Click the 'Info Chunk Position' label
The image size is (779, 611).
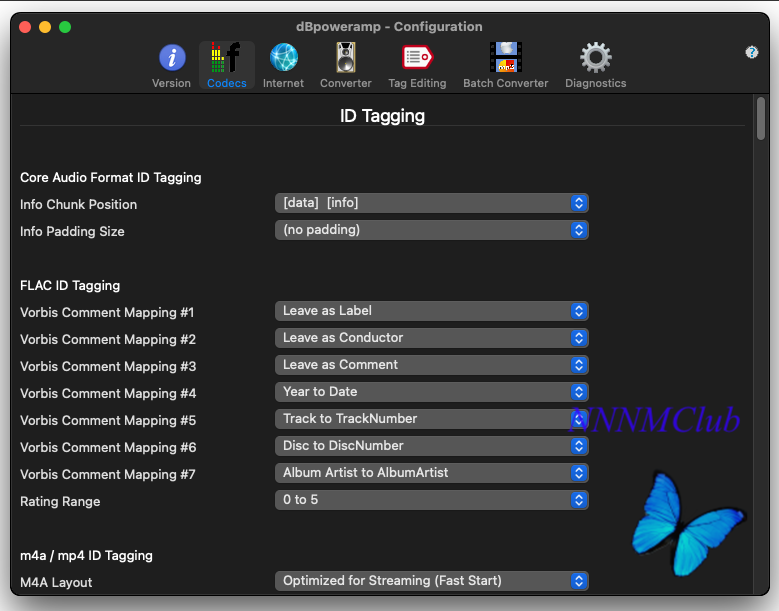pos(78,205)
